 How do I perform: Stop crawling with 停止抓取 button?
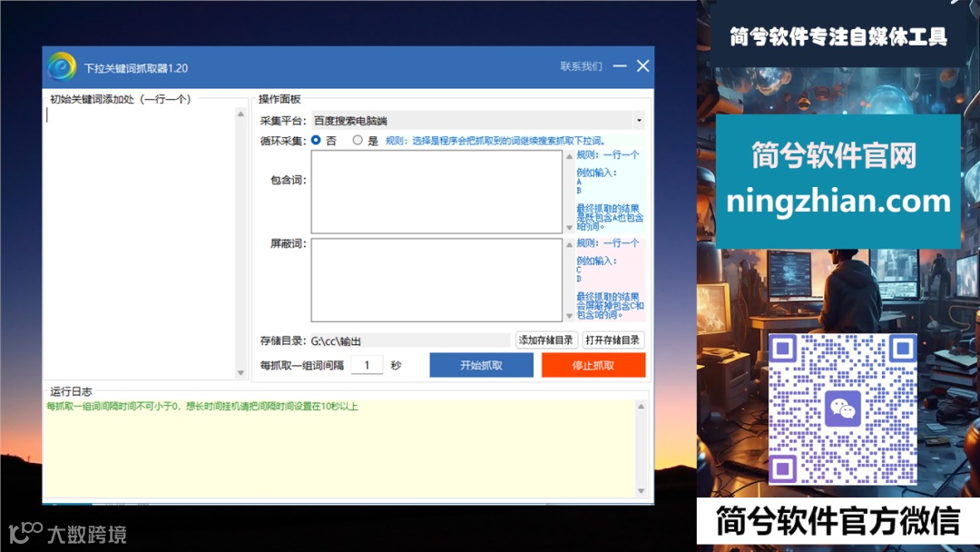tap(593, 365)
